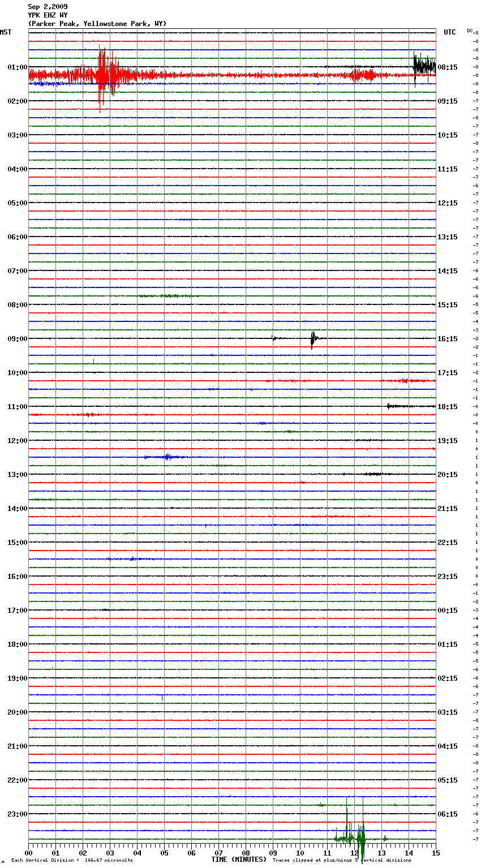Select the 19:00 MST time label
This screenshot has height=868, width=481.
click(18, 678)
